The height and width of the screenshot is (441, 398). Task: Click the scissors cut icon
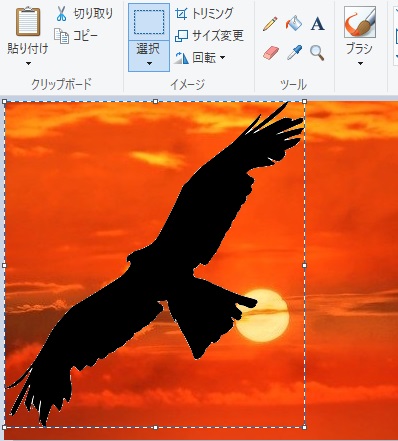(x=61, y=14)
